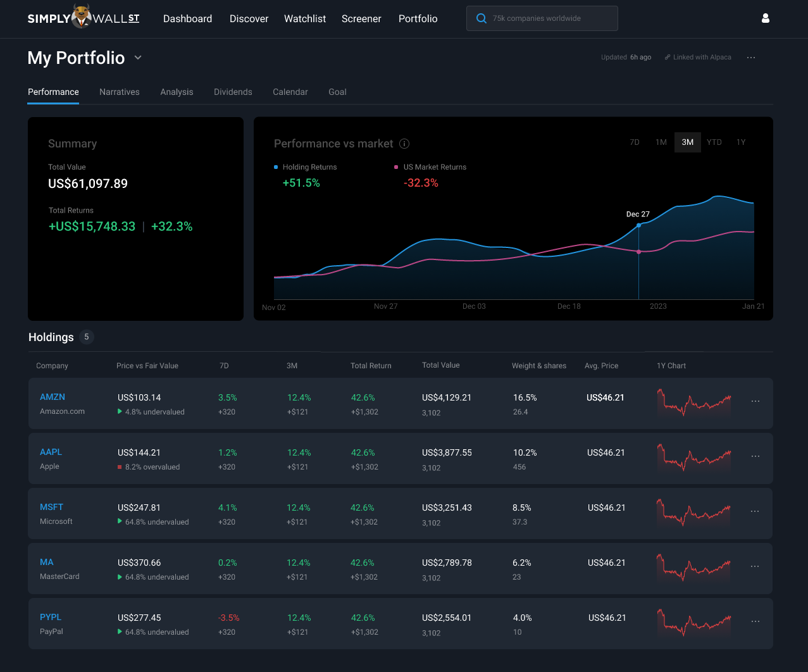Viewport: 808px width, 672px height.
Task: Open the user profile icon
Action: pos(766,18)
